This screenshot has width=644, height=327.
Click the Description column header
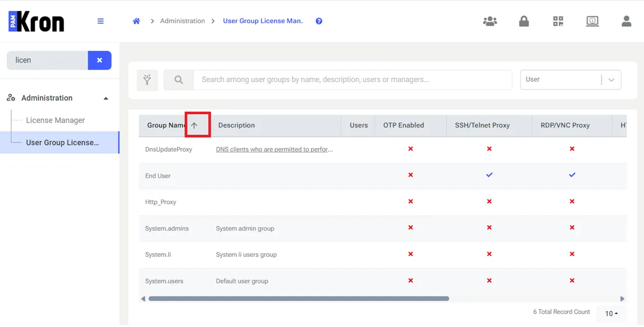click(236, 125)
